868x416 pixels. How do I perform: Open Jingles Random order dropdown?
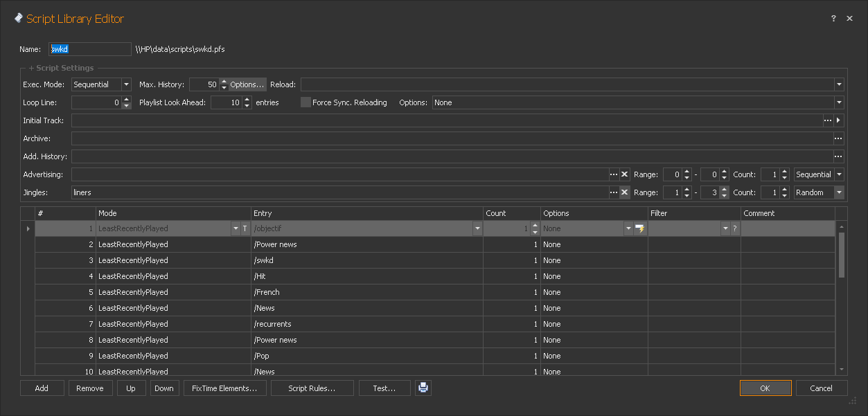click(x=839, y=192)
